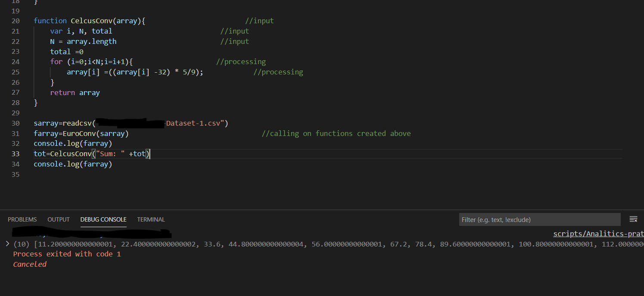Select the DEBUG CONSOLE tab

pos(103,219)
